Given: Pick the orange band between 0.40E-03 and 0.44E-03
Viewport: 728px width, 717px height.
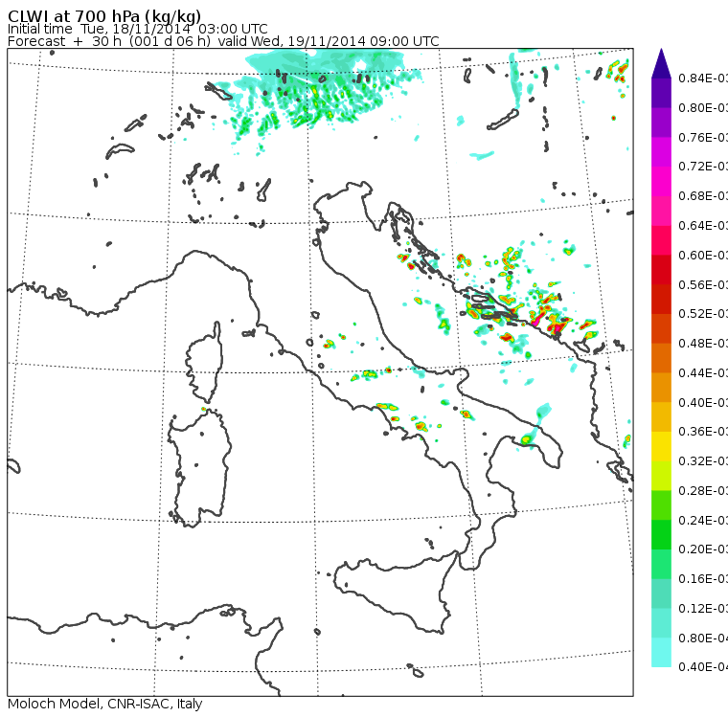Looking at the screenshot, I should tap(661, 388).
